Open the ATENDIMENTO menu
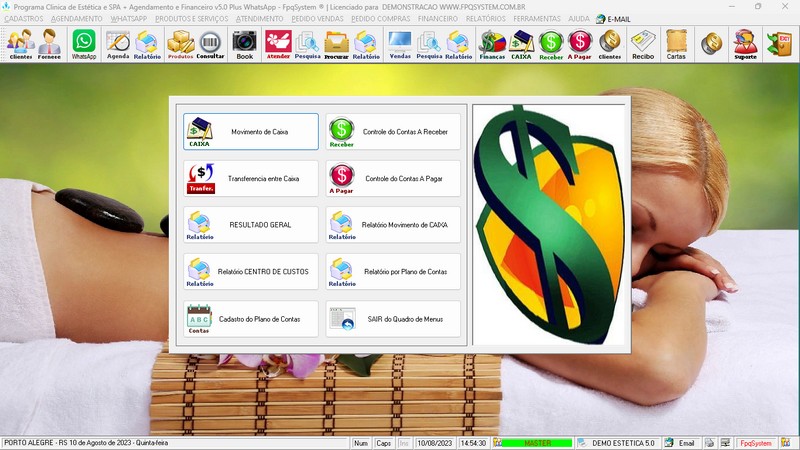This screenshot has width=800, height=450. tap(259, 18)
